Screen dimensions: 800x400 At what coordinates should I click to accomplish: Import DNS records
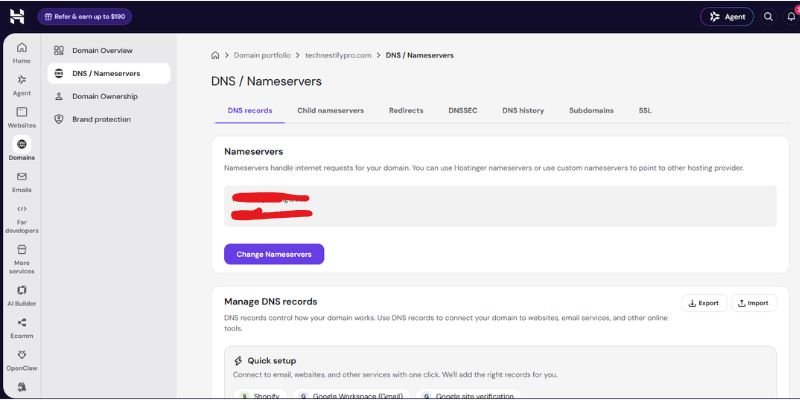754,303
